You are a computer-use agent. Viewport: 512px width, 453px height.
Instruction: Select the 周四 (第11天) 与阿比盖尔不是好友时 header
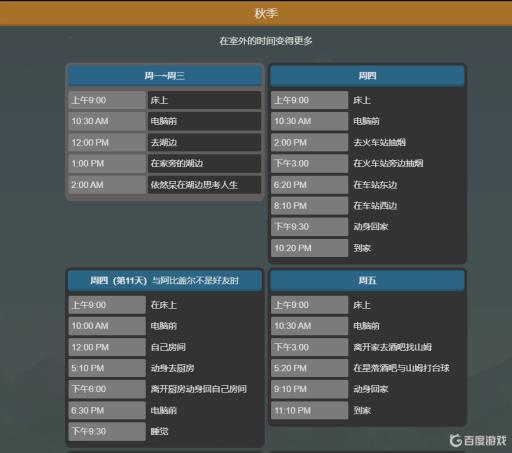point(165,280)
